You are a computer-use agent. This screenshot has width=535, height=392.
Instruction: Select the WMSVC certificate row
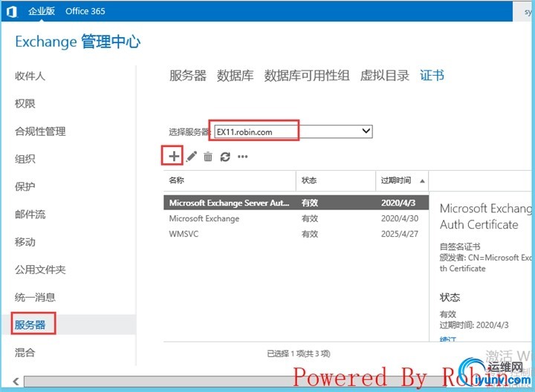296,234
